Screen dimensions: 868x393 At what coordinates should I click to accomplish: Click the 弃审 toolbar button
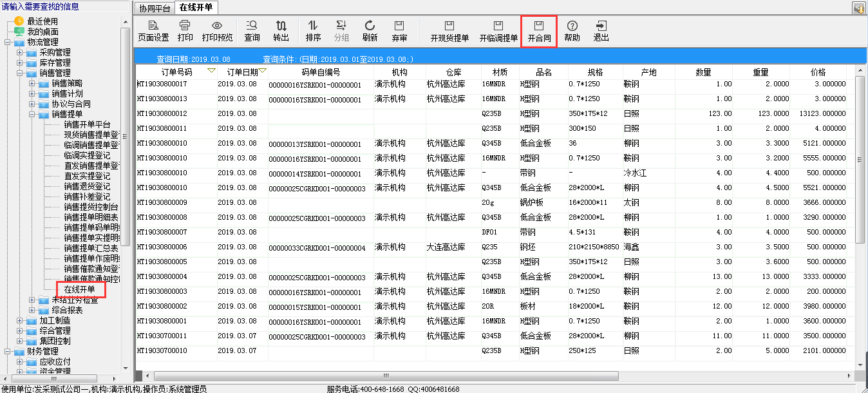399,31
